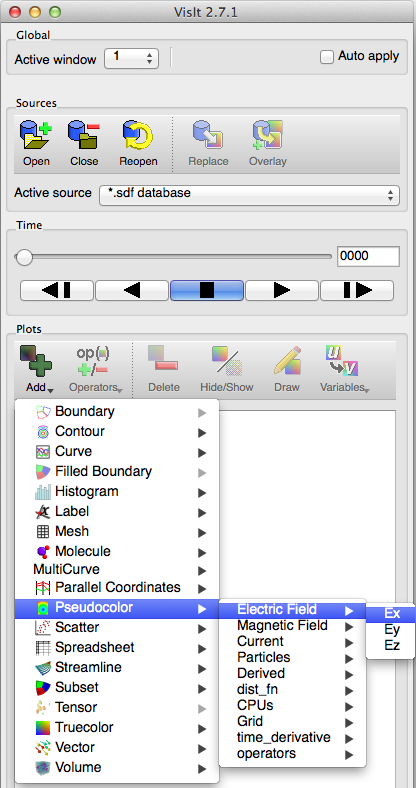The width and height of the screenshot is (416, 788).
Task: Step forward one frame
Action: 357,290
